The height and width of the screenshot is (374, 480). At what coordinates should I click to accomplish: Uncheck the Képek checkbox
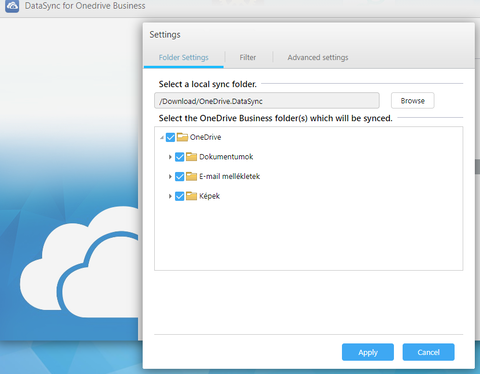[x=180, y=196]
